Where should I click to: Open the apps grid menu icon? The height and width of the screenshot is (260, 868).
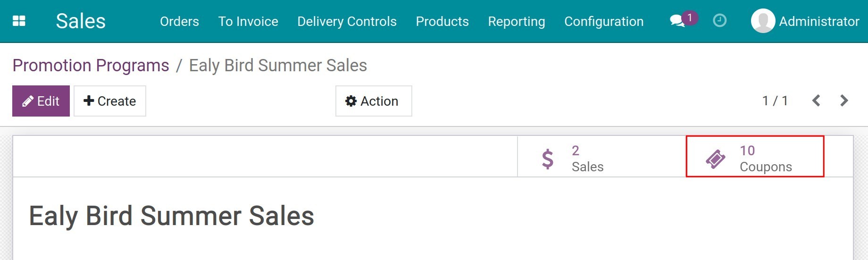pos(19,21)
